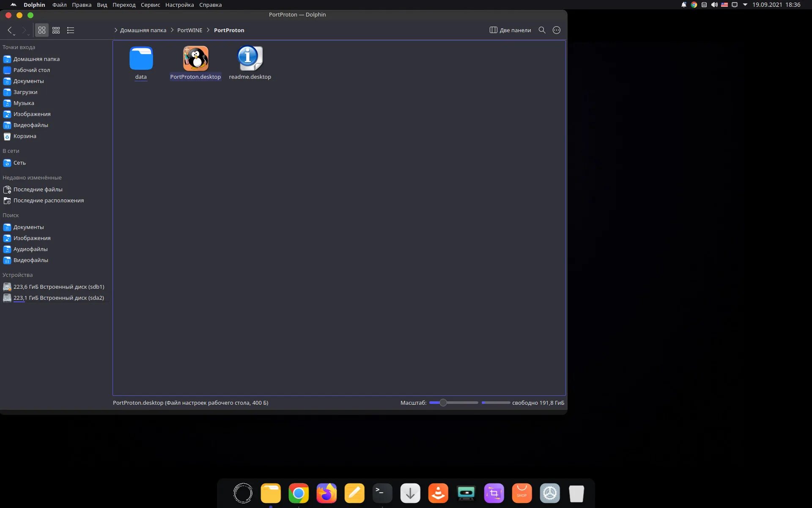812x508 pixels.
Task: Open the Вид menu
Action: coord(102,5)
